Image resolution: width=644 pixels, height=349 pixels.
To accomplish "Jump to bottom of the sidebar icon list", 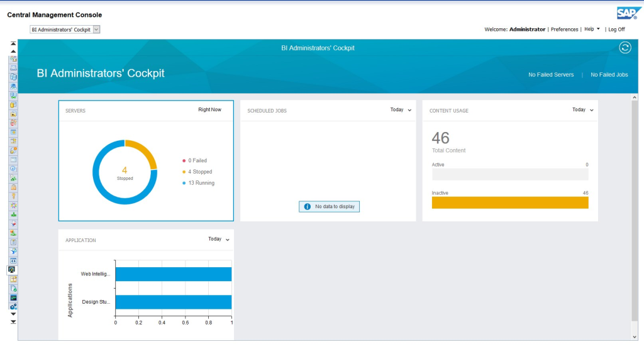I will [13, 322].
